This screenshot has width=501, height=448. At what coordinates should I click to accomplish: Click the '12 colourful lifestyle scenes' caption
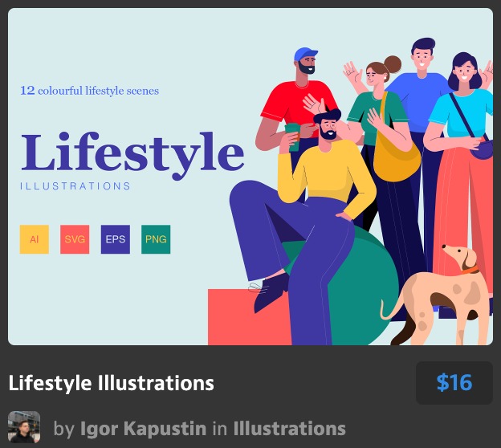coord(89,91)
